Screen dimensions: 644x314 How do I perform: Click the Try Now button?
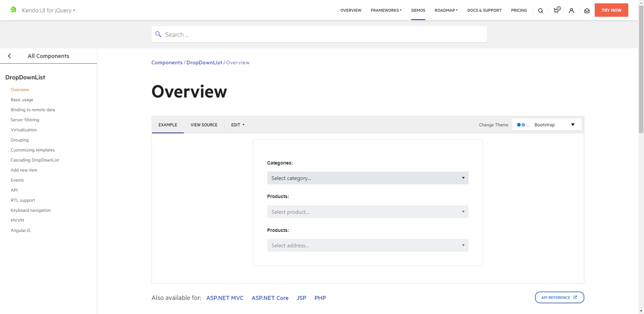point(611,10)
